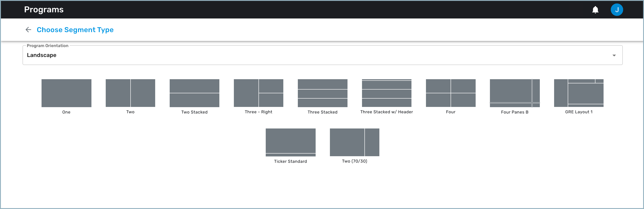Click the Choose Segment Type heading
This screenshot has width=644, height=209.
pos(75,30)
